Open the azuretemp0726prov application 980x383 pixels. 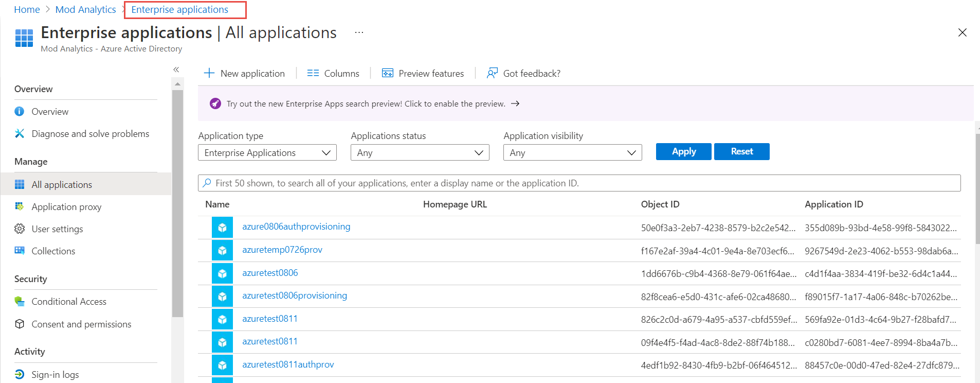pyautogui.click(x=282, y=250)
